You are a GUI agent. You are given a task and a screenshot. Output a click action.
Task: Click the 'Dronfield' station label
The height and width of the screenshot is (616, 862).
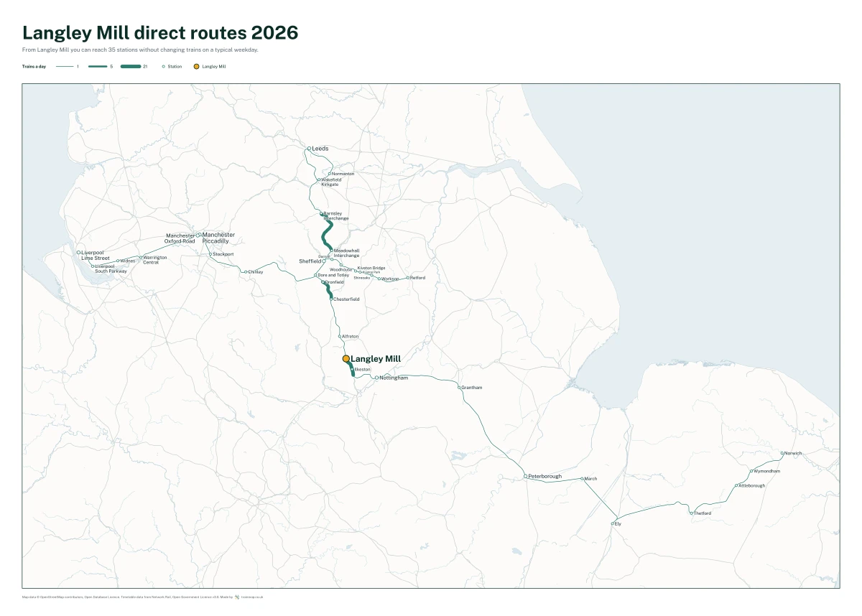(335, 282)
